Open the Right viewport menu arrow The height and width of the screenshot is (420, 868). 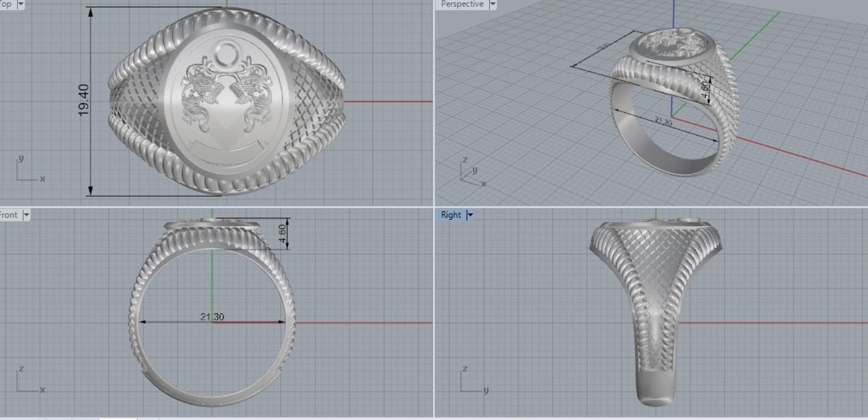(x=469, y=215)
